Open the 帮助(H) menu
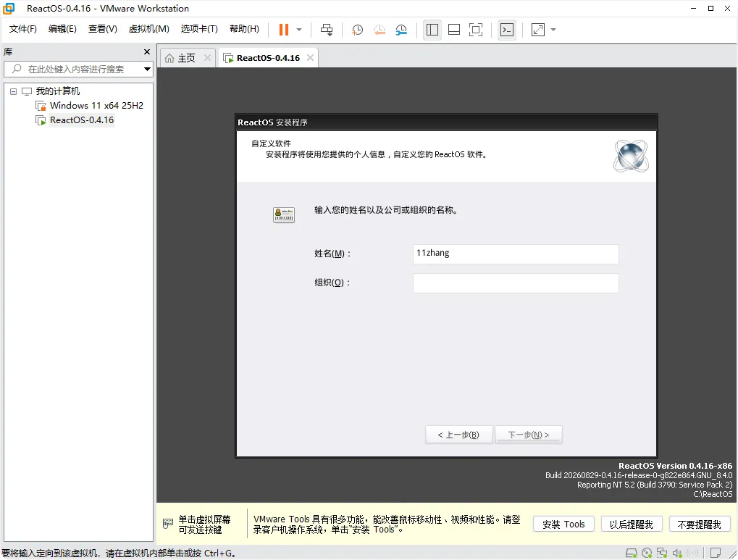This screenshot has height=560, width=738. (244, 29)
